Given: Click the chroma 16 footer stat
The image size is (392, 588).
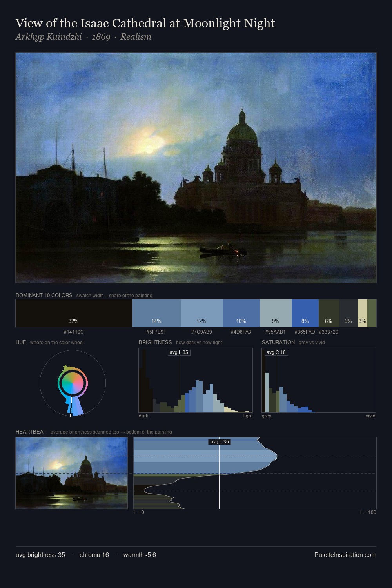Looking at the screenshot, I should pyautogui.click(x=94, y=555).
